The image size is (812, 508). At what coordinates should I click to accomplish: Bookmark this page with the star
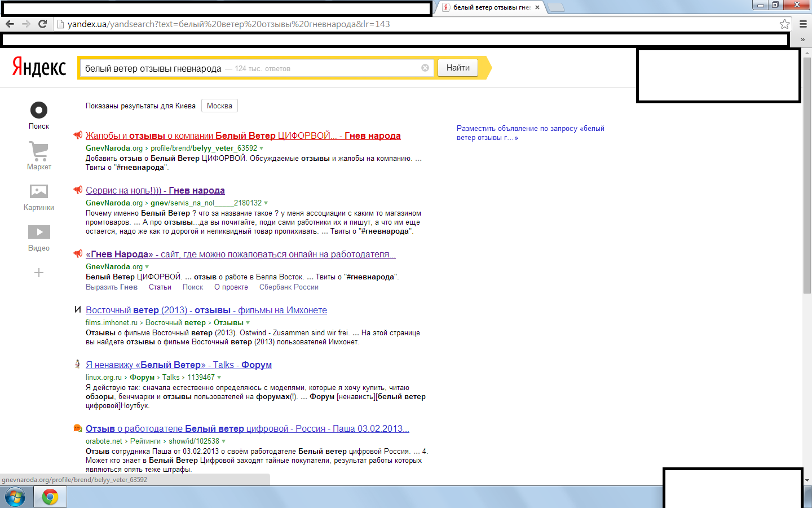point(784,24)
